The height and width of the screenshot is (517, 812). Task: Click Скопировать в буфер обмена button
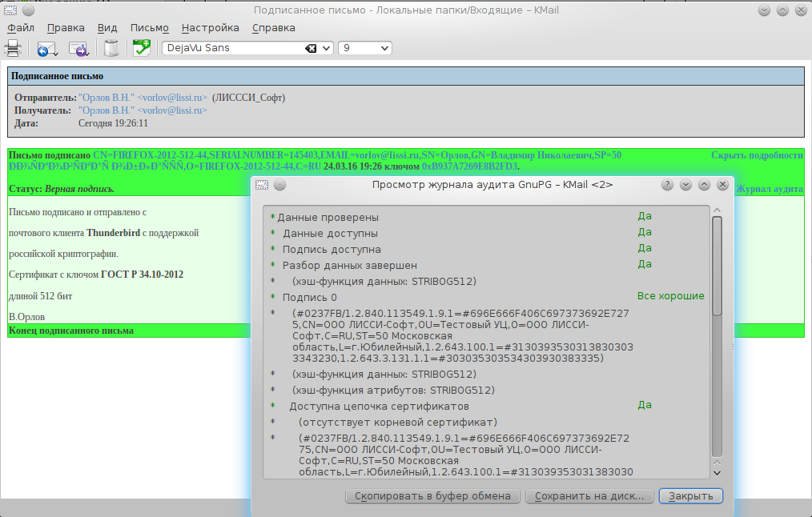(x=432, y=495)
